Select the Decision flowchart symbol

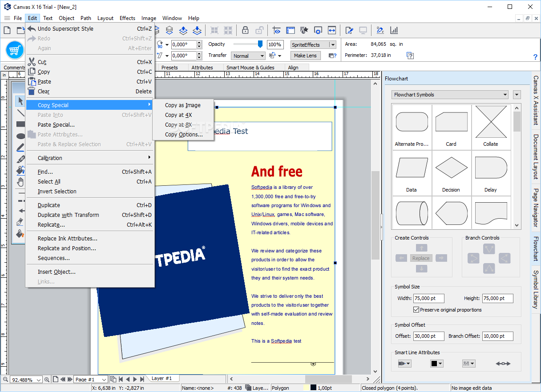pos(451,172)
